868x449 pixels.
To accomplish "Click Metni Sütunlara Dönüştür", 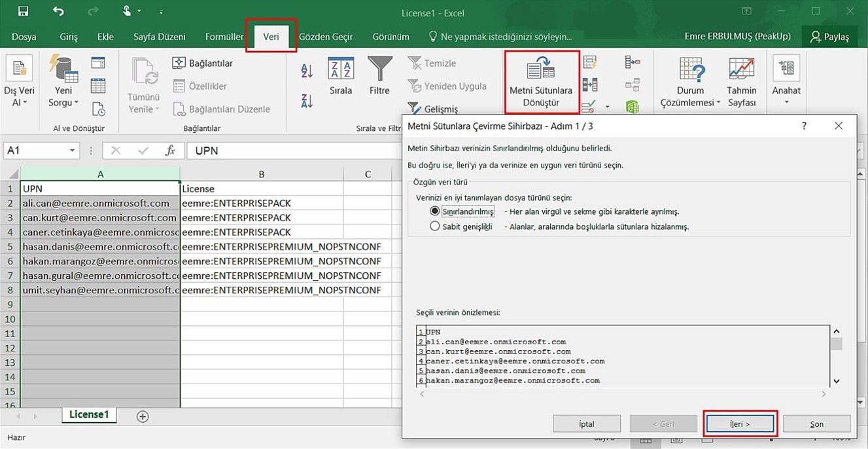I will pos(541,82).
